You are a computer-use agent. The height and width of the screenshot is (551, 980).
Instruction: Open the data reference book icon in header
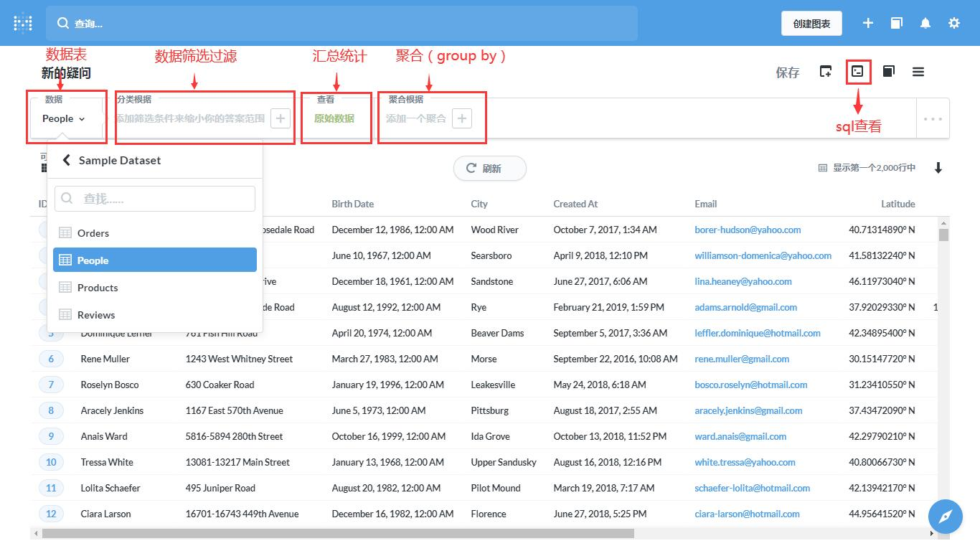[x=896, y=23]
